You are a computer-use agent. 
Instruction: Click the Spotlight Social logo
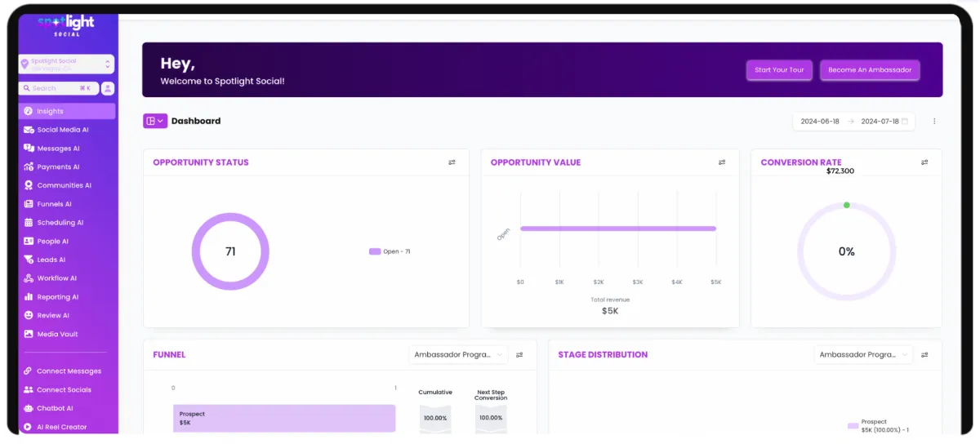66,26
